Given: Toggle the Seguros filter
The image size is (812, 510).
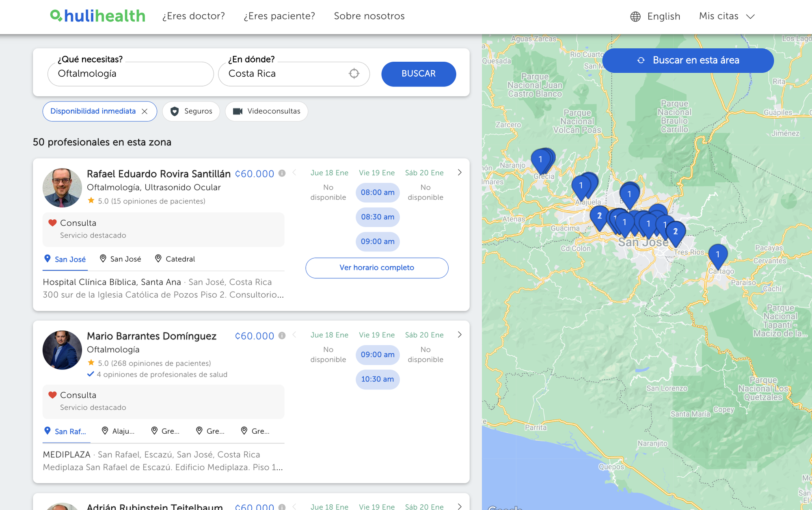Looking at the screenshot, I should pos(191,111).
